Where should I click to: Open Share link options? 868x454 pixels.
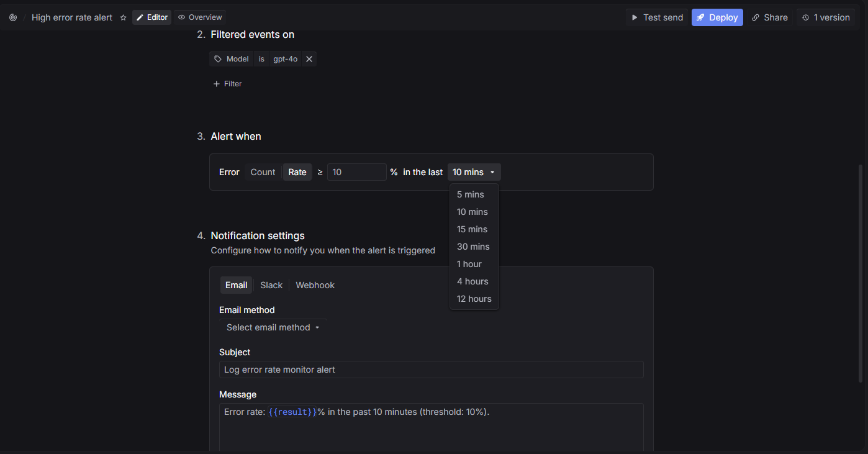coord(769,17)
